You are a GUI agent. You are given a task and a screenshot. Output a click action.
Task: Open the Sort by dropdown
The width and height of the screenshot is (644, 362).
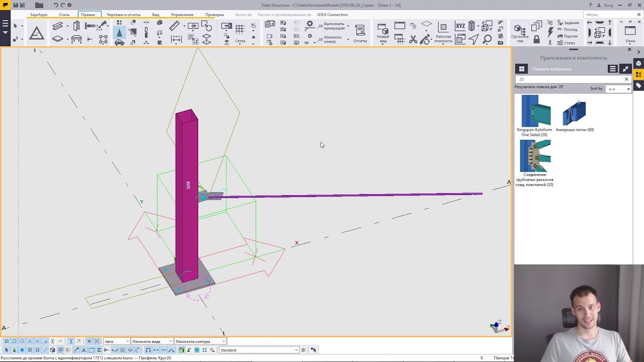[619, 89]
